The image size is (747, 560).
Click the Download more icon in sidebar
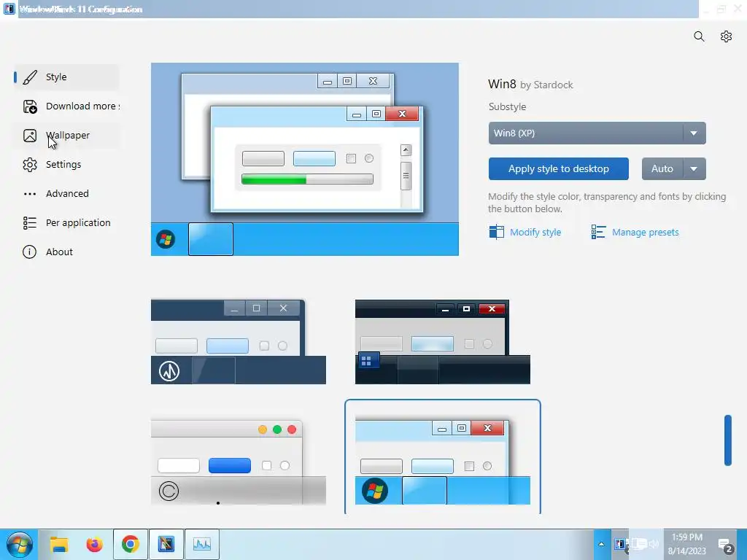[30, 106]
